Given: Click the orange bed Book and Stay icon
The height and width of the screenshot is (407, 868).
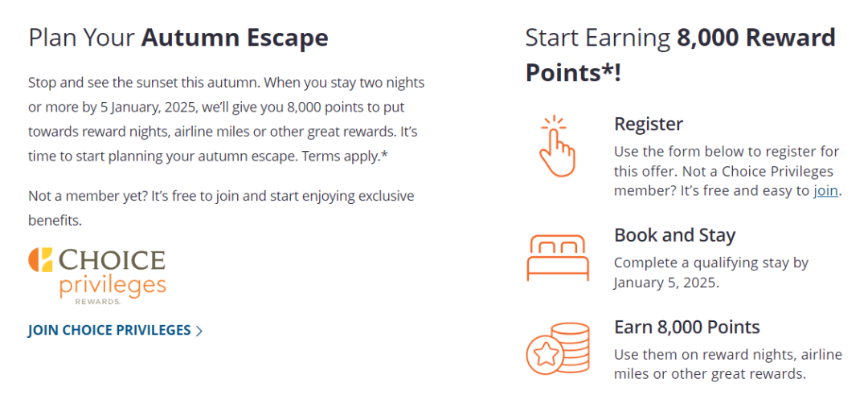Looking at the screenshot, I should [x=558, y=258].
